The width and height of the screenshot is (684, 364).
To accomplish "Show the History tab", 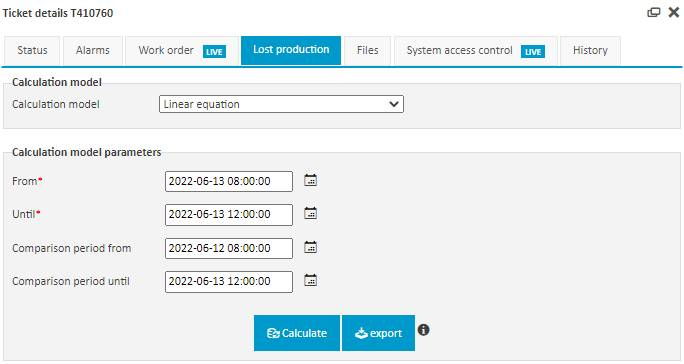I will point(590,51).
